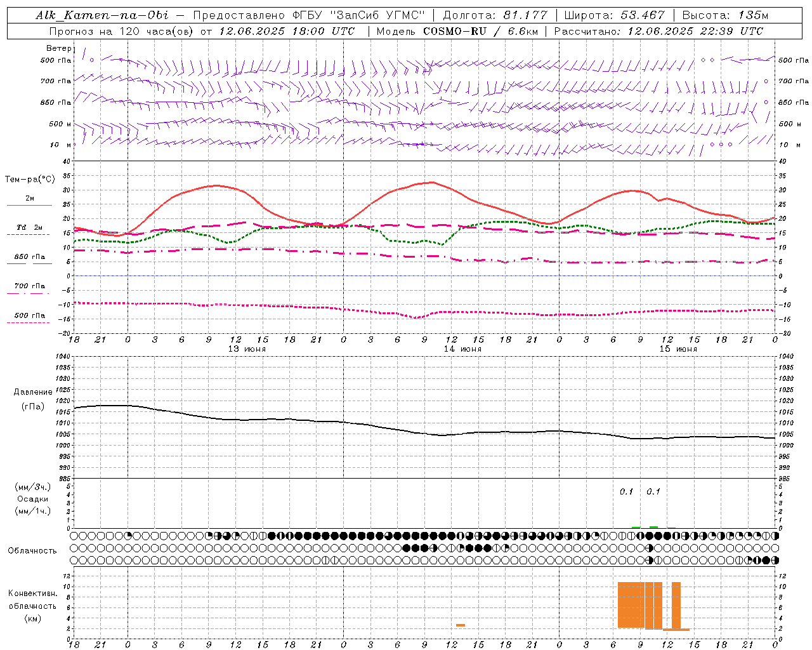Click the Облачность cloud cover row label
The image size is (812, 650).
click(x=32, y=551)
